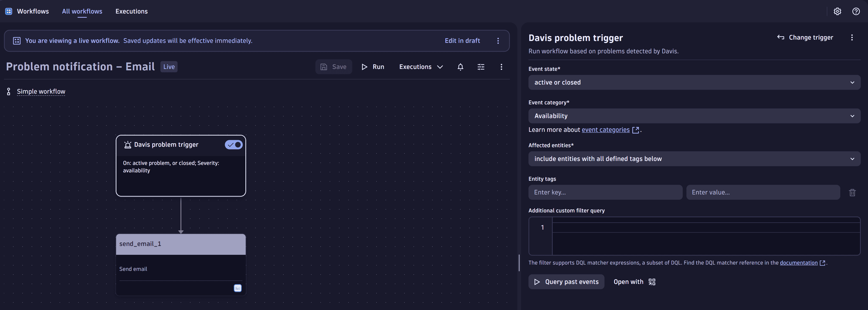Click Open with apps grid icon
Image resolution: width=868 pixels, height=310 pixels.
coord(652,282)
